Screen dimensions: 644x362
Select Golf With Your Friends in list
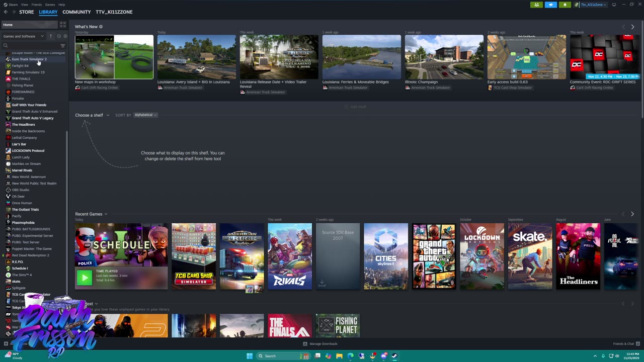tap(29, 105)
